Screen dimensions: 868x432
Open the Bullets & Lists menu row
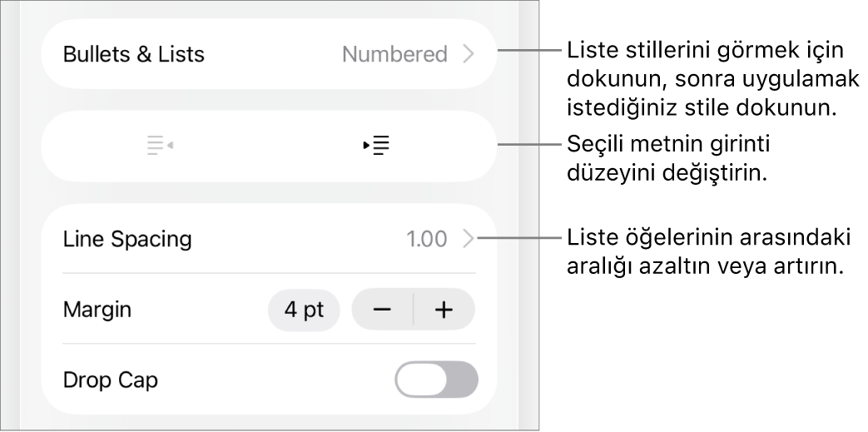coord(133,55)
